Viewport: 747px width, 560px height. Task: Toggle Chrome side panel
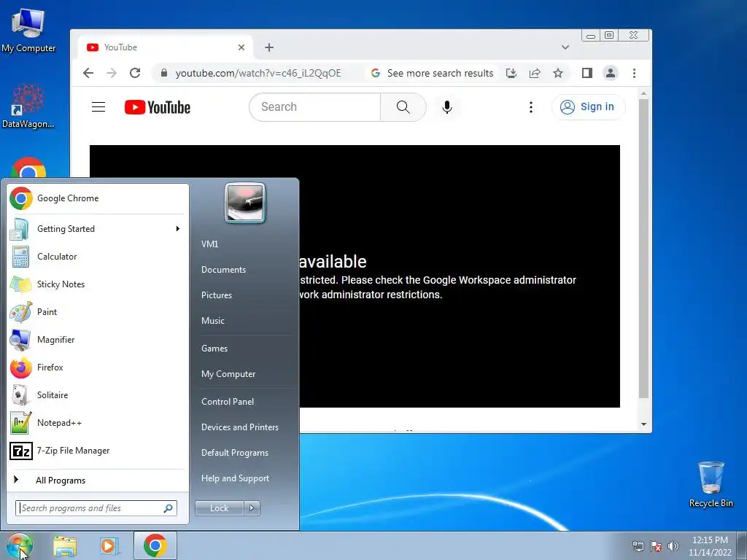(x=587, y=73)
